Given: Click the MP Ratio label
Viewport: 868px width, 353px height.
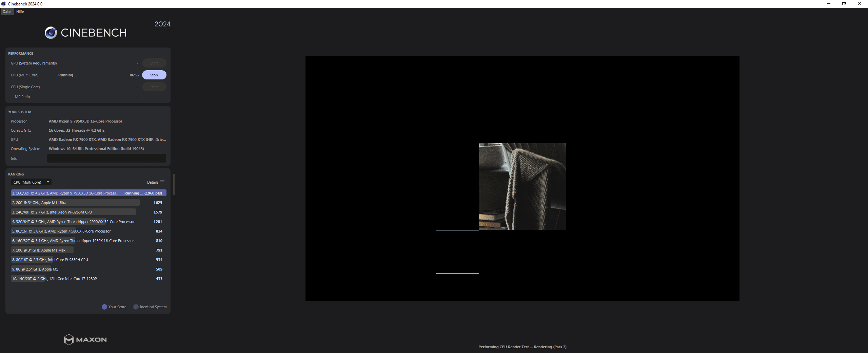Looking at the screenshot, I should pos(22,97).
